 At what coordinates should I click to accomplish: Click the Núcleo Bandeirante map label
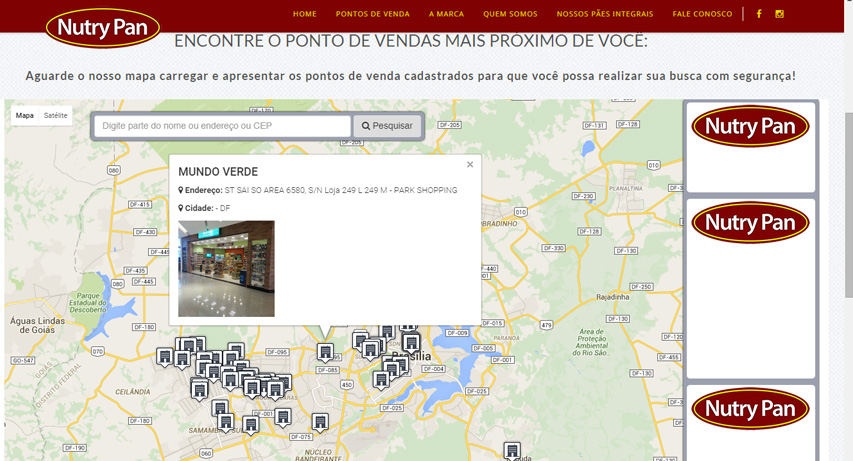pos(318,456)
